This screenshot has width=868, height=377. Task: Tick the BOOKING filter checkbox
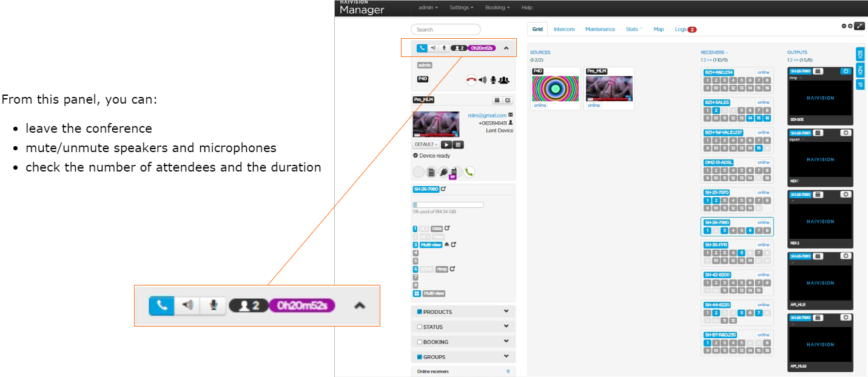pyautogui.click(x=420, y=342)
